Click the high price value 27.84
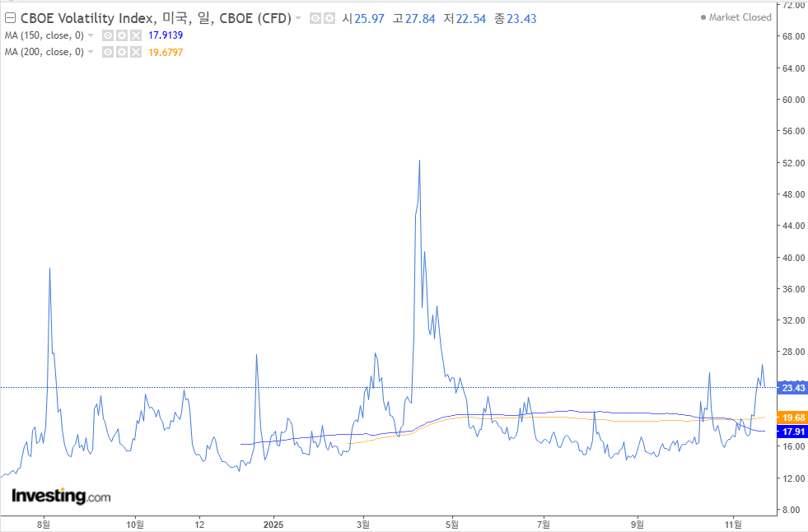Image resolution: width=808 pixels, height=532 pixels. [x=420, y=19]
